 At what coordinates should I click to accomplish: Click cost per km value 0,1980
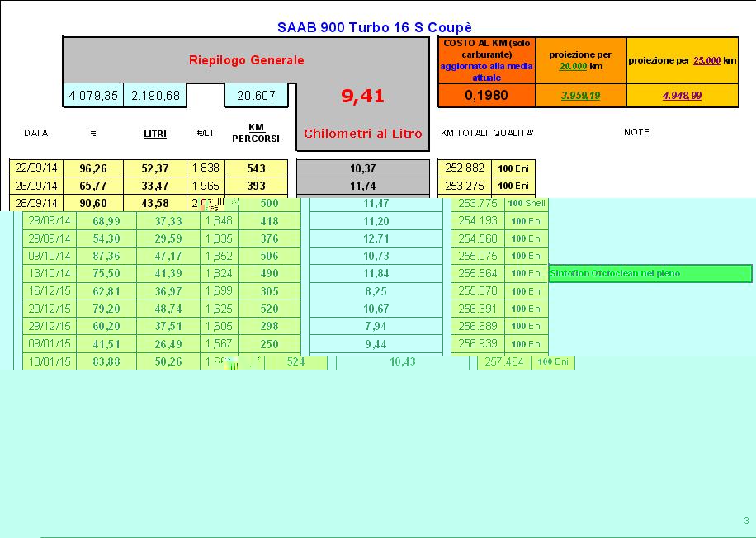point(486,96)
